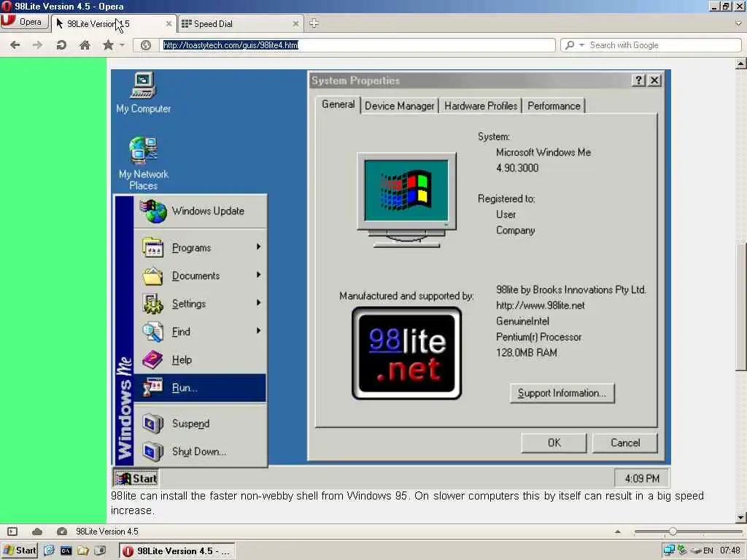Open Documents in the pictured Start menu

click(x=200, y=276)
